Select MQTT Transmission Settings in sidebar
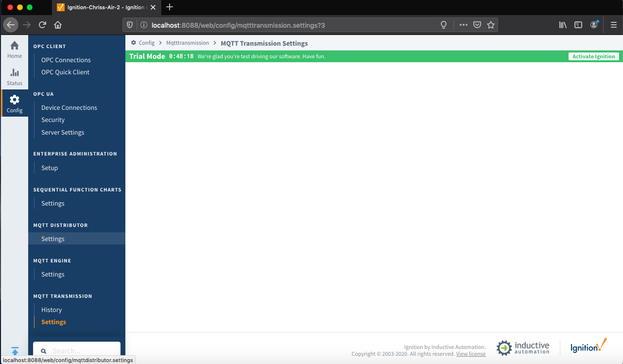 tap(53, 322)
